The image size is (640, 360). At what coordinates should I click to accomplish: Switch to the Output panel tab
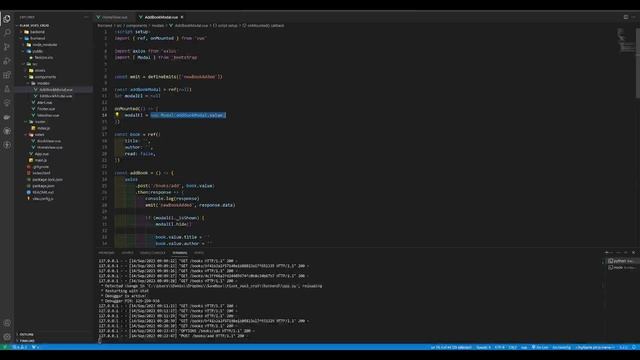pos(127,253)
